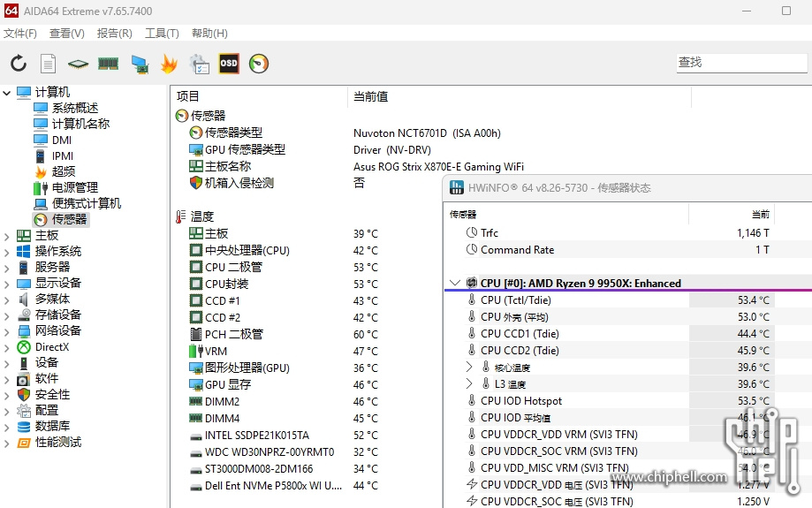The image size is (812, 508).
Task: Open the 文件(F) menu
Action: 20,34
